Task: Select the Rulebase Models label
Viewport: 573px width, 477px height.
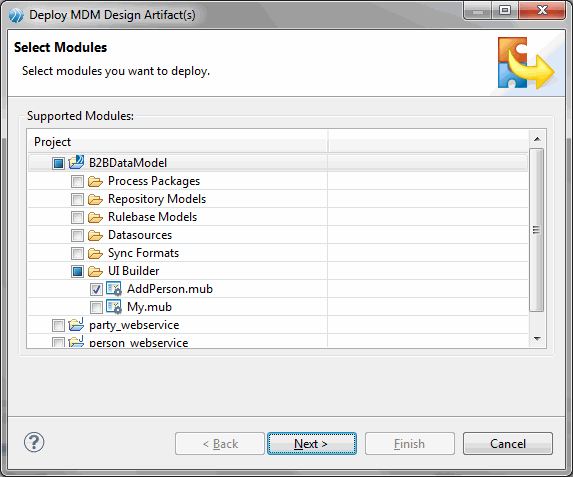Action: pos(152,217)
